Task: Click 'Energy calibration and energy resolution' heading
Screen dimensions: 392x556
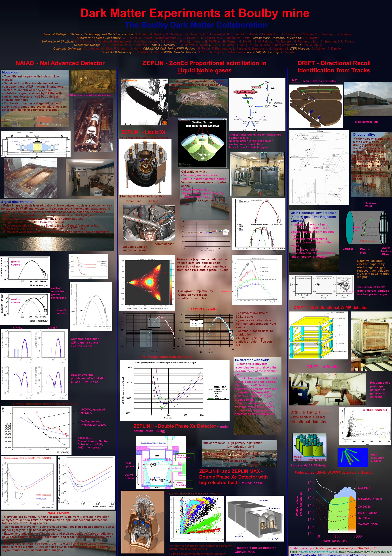Action: pyautogui.click(x=45, y=404)
